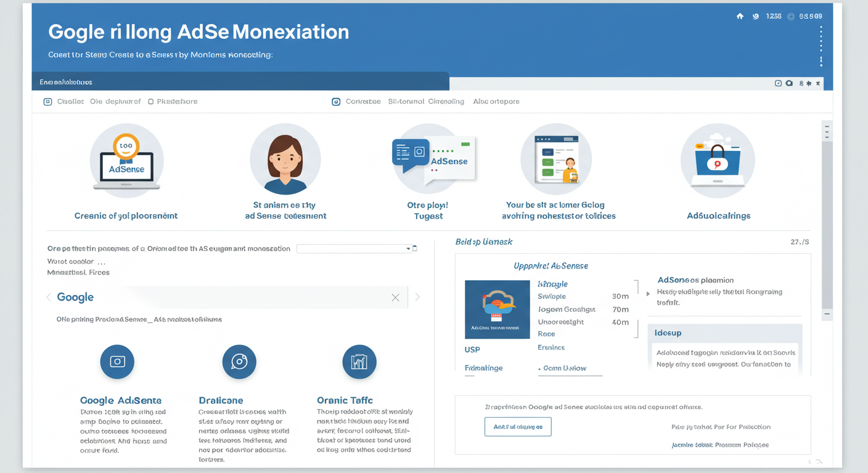
Task: Click the 30m value in the list
Action: coord(620,297)
